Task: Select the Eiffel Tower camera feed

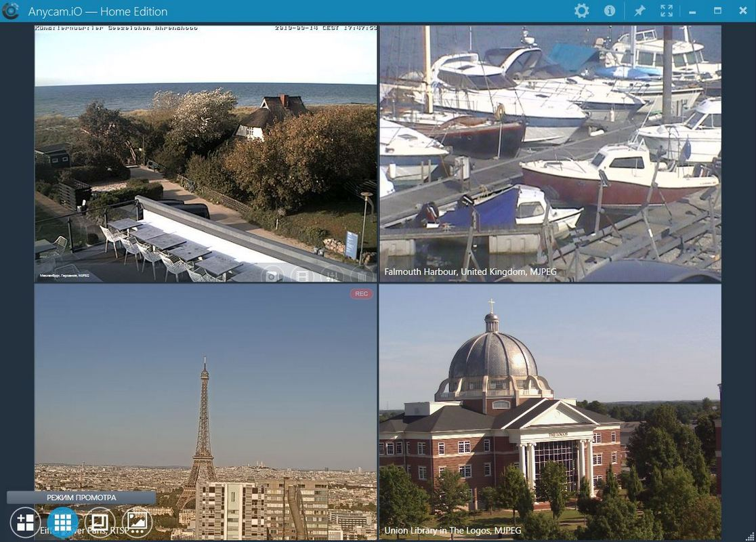Action: pos(206,412)
